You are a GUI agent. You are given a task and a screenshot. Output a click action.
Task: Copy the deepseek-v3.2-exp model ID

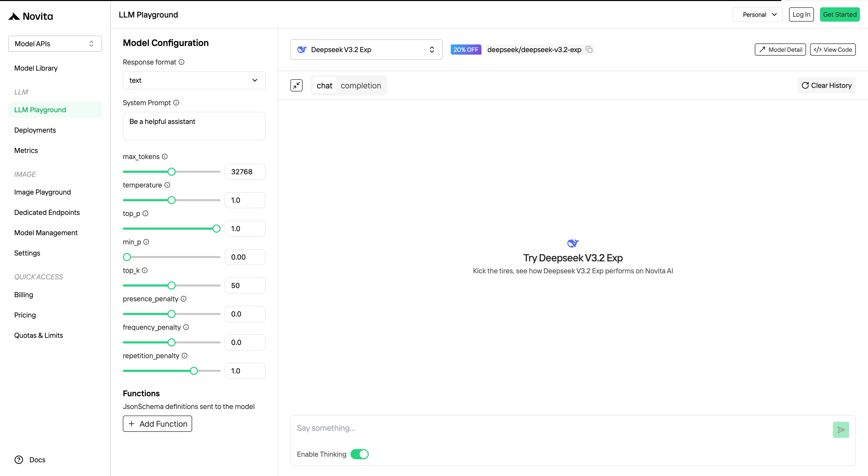coord(589,50)
